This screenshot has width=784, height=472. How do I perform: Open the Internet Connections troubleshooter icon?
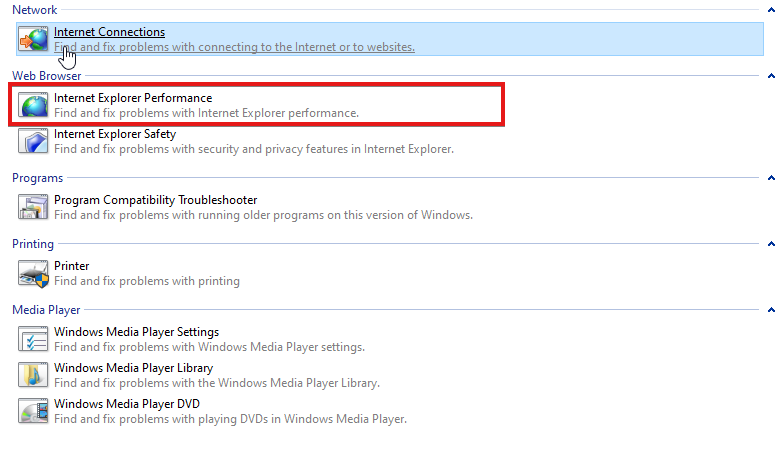33,39
